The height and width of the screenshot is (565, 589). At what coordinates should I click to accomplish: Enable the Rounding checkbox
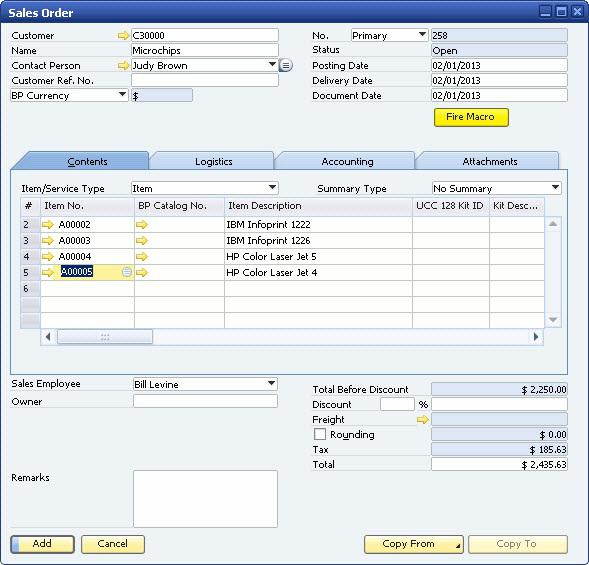pyautogui.click(x=320, y=434)
